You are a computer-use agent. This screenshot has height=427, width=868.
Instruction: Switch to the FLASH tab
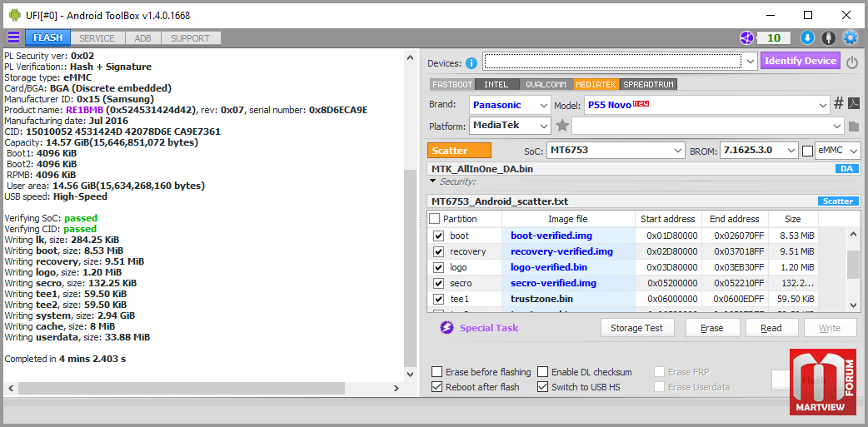pos(47,38)
